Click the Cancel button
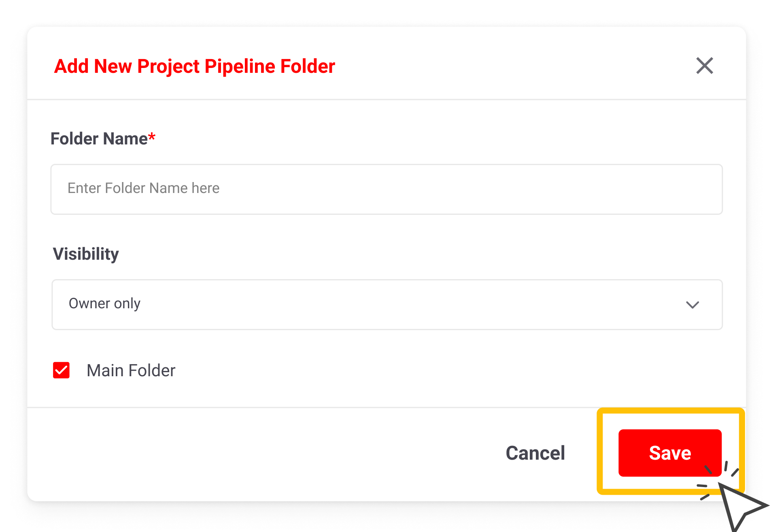This screenshot has height=532, width=771. [535, 453]
